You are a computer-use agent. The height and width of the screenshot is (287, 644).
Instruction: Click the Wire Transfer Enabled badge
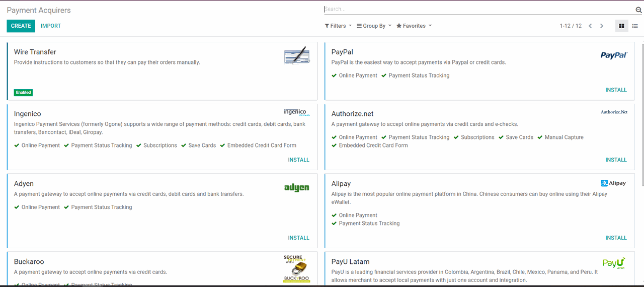[24, 93]
